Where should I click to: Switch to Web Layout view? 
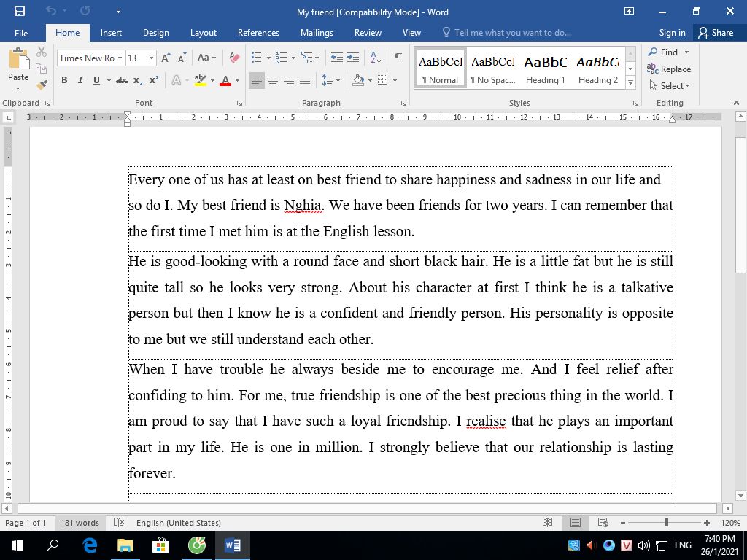coord(603,522)
